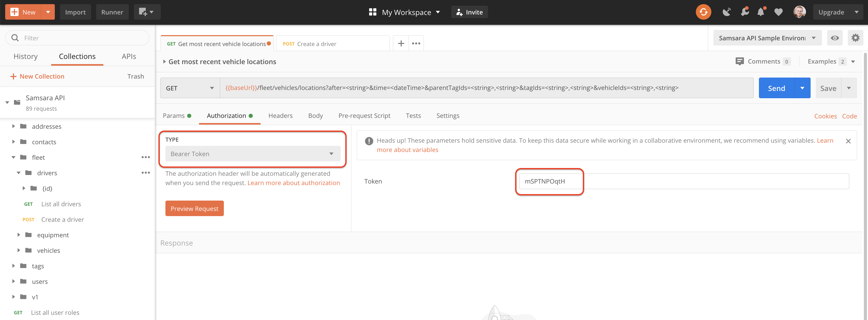Click the Heads up info exclamation icon
Screen dimensions: 868x320
(x=369, y=141)
